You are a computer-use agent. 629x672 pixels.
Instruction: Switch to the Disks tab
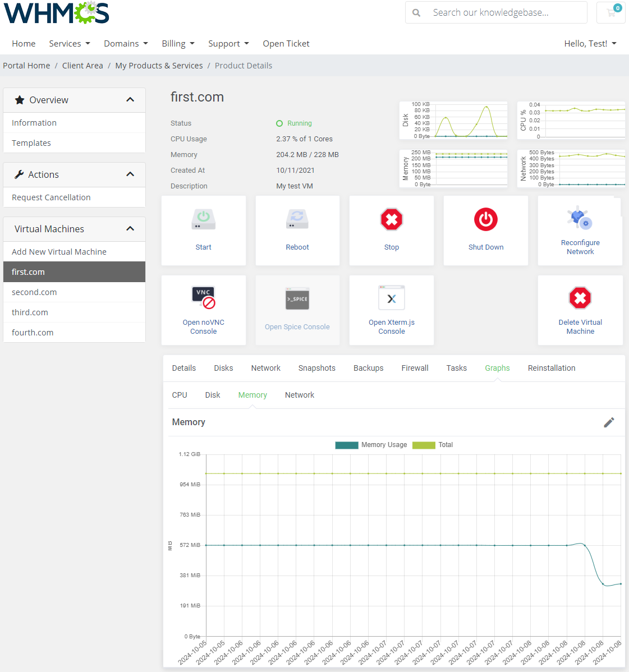coord(223,368)
